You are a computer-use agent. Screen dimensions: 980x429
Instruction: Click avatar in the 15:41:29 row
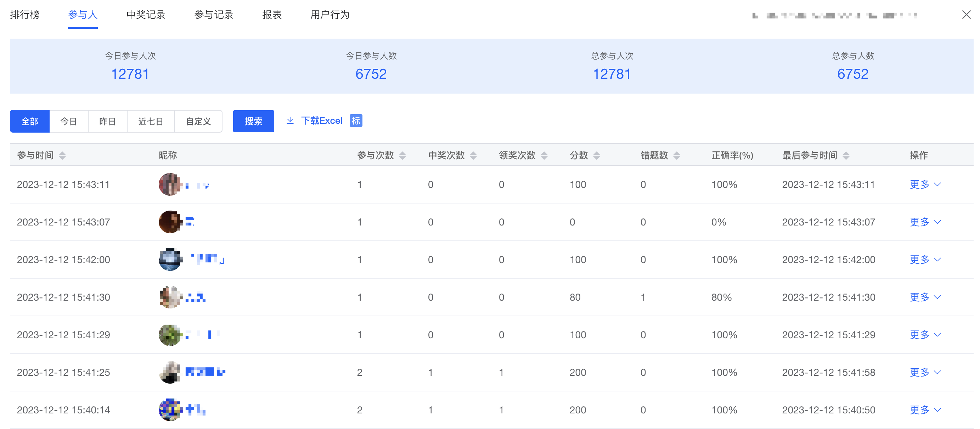tap(170, 335)
